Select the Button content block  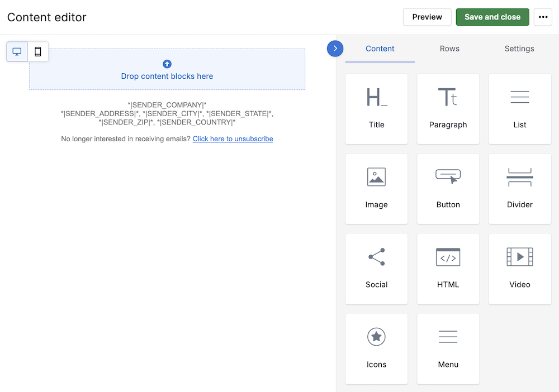(x=448, y=189)
